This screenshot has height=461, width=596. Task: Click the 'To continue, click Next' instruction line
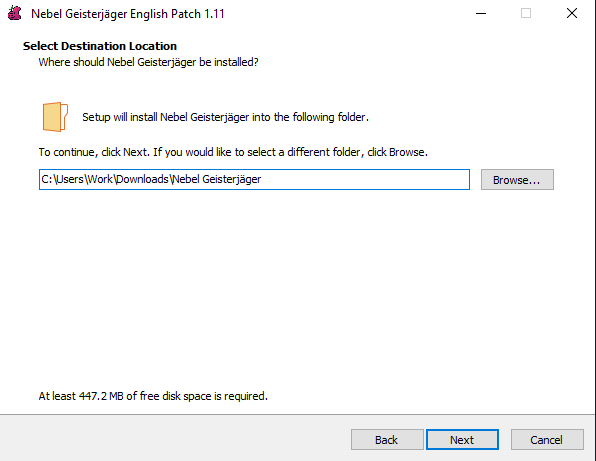point(233,152)
